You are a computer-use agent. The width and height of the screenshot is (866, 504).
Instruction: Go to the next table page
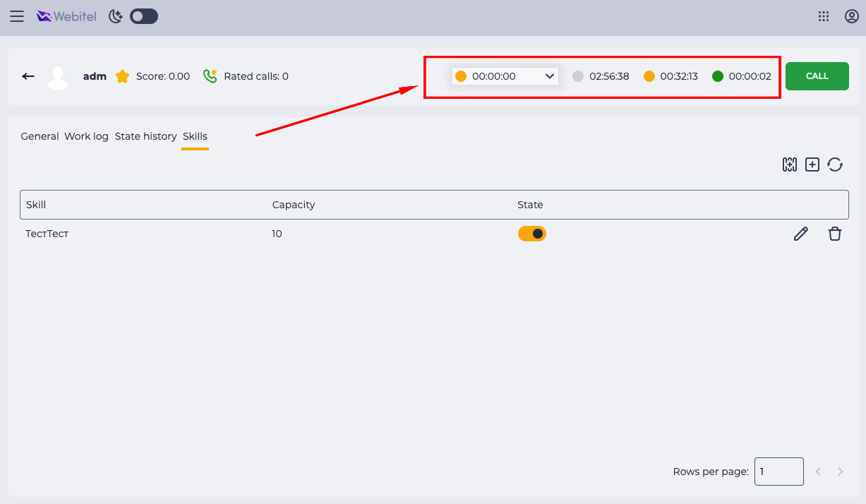[x=840, y=472]
